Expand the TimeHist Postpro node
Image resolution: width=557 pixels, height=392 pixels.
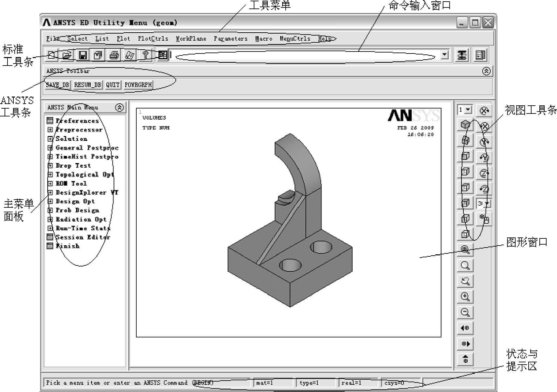(50, 157)
